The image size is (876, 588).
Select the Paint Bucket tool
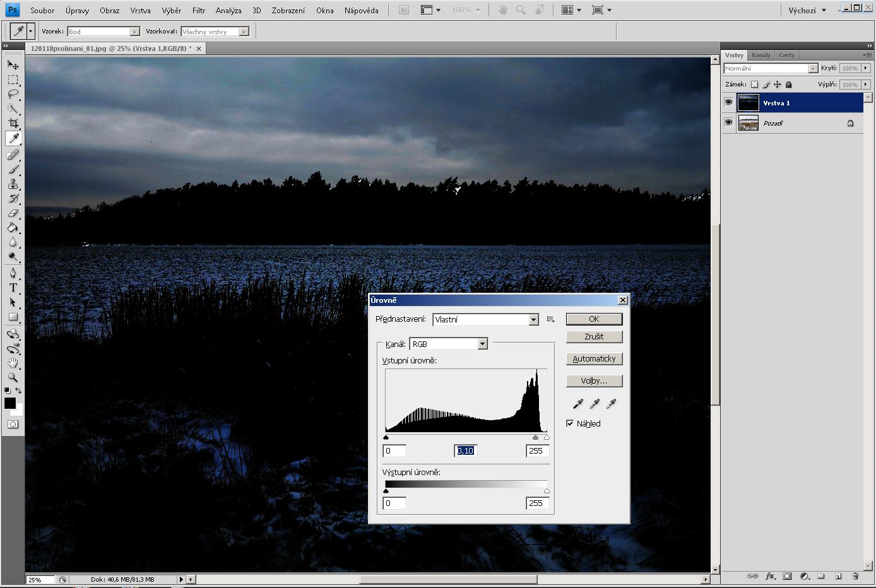13,228
